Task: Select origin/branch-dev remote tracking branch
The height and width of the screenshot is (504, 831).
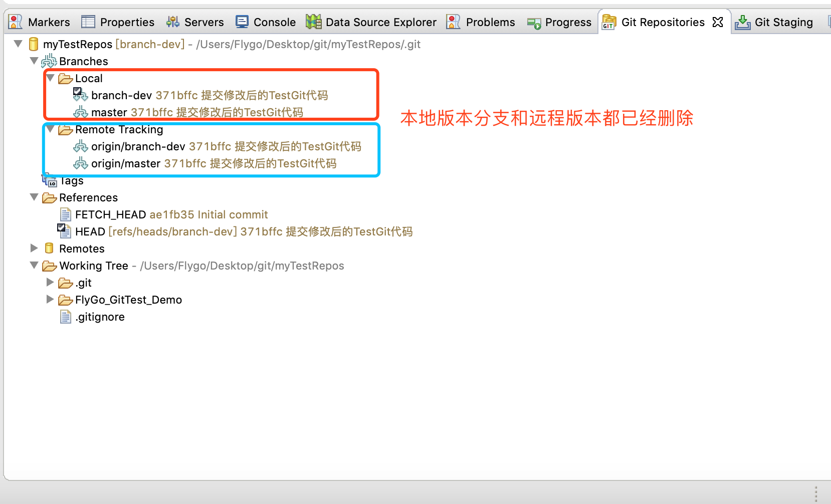Action: (x=137, y=146)
